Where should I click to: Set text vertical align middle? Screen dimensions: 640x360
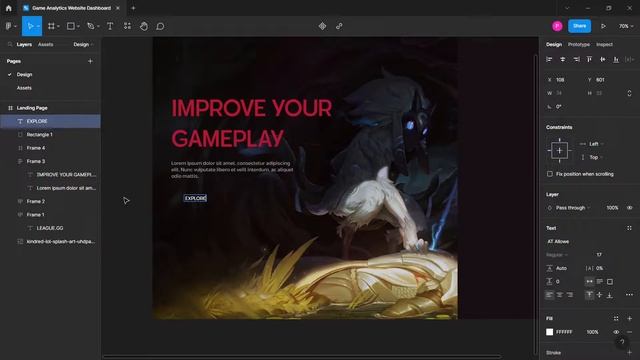pos(600,295)
